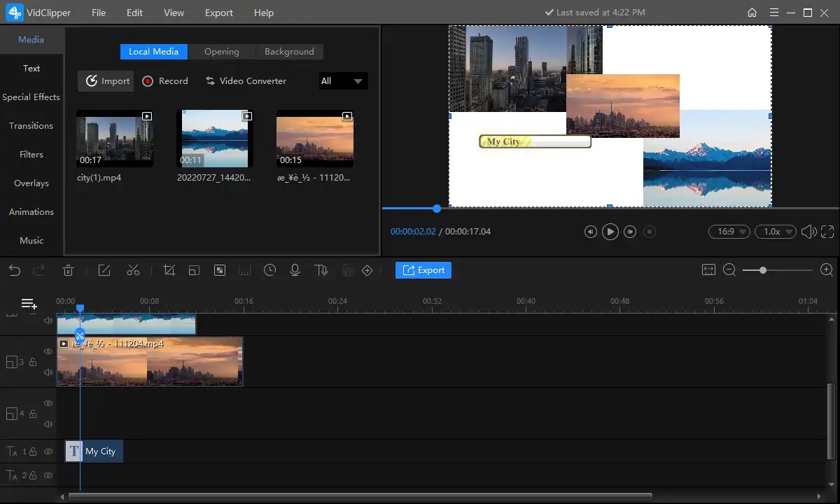Switch to the Opening tab
This screenshot has width=840, height=504.
tap(222, 51)
